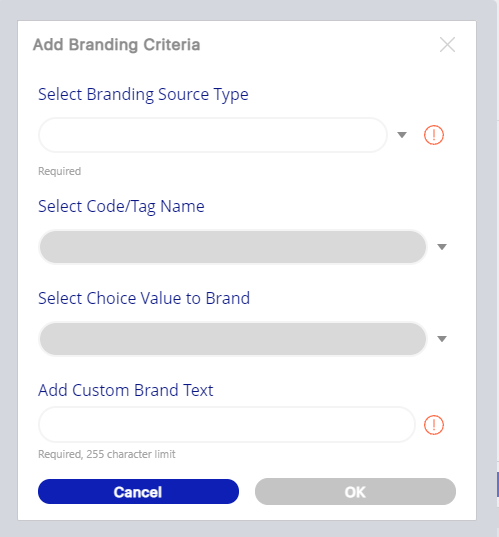499x537 pixels.
Task: Focus the Custom Brand Text input box
Action: coord(227,425)
